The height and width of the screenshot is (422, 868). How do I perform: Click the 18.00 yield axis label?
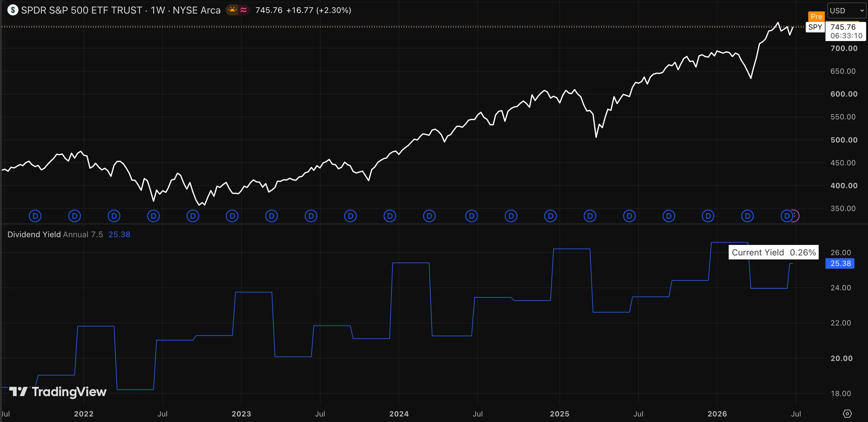(x=841, y=393)
